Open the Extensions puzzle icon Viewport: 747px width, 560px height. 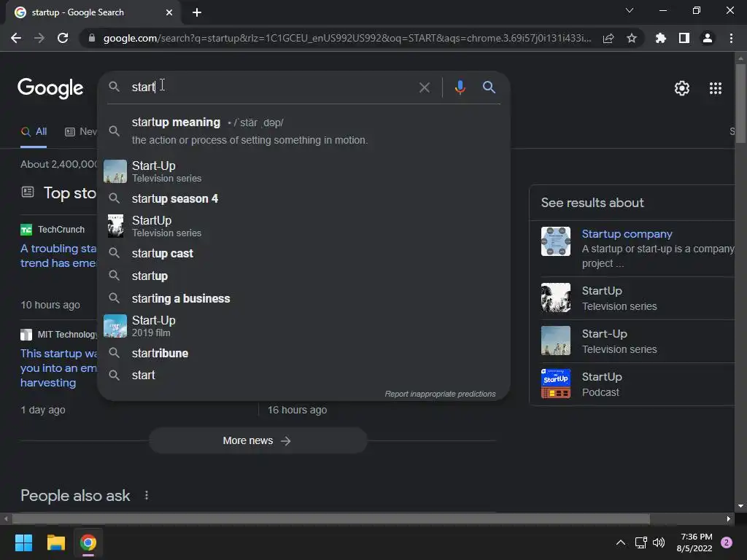[661, 38]
